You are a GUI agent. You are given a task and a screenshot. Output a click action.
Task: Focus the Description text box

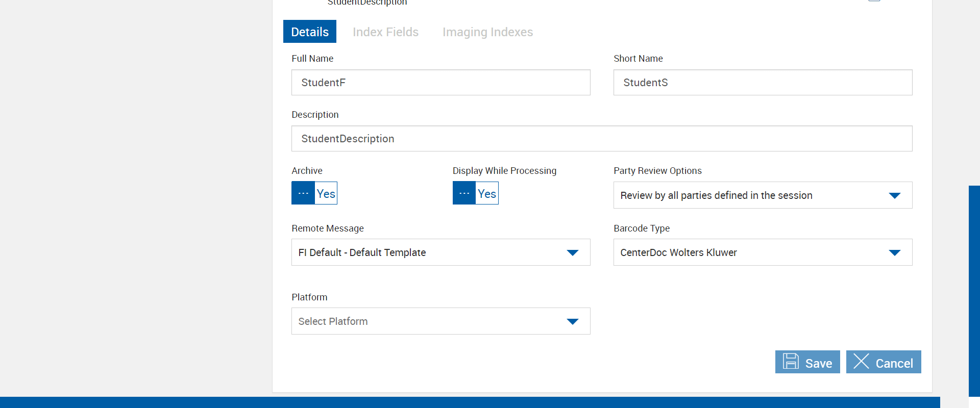(x=601, y=139)
